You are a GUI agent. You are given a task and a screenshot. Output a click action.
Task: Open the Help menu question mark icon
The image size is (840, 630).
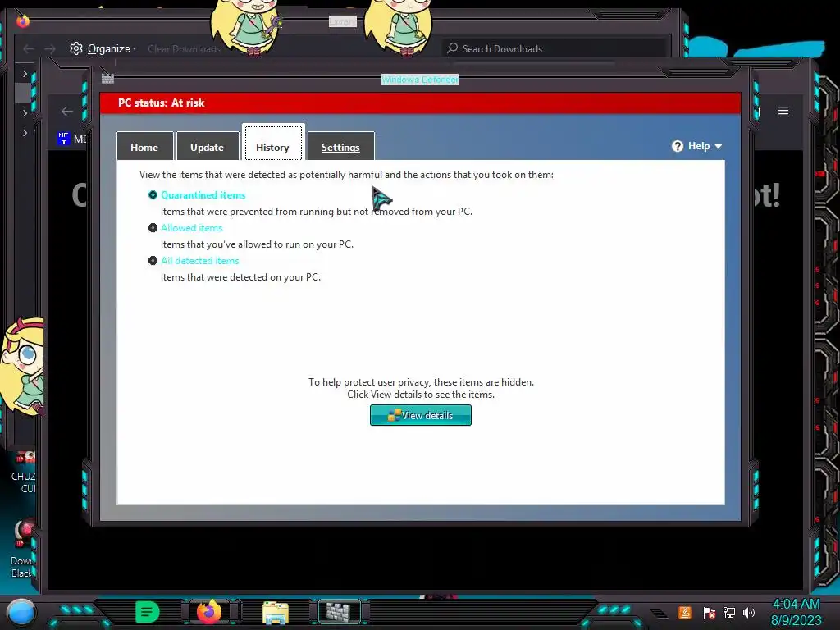click(678, 146)
